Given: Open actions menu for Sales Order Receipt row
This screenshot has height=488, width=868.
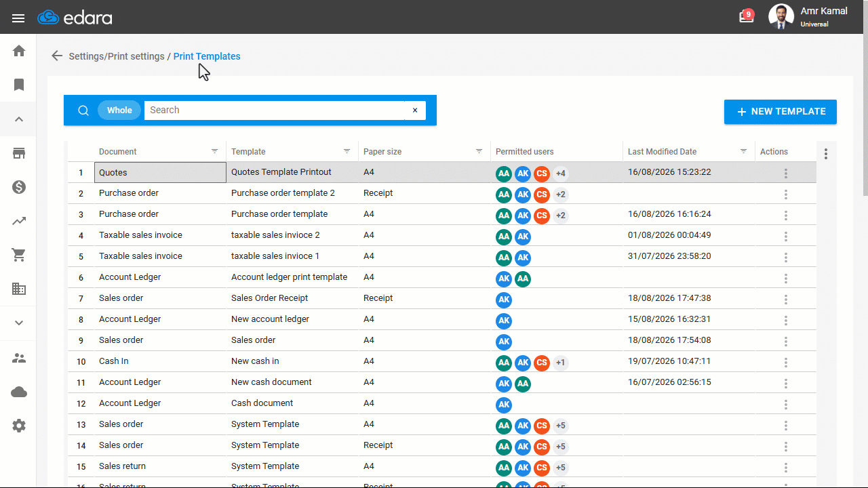Looking at the screenshot, I should 786,300.
